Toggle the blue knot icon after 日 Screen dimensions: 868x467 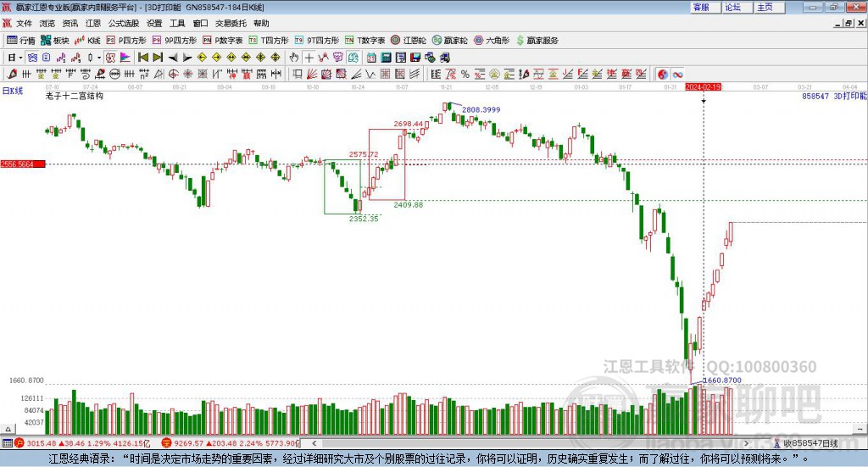32,58
